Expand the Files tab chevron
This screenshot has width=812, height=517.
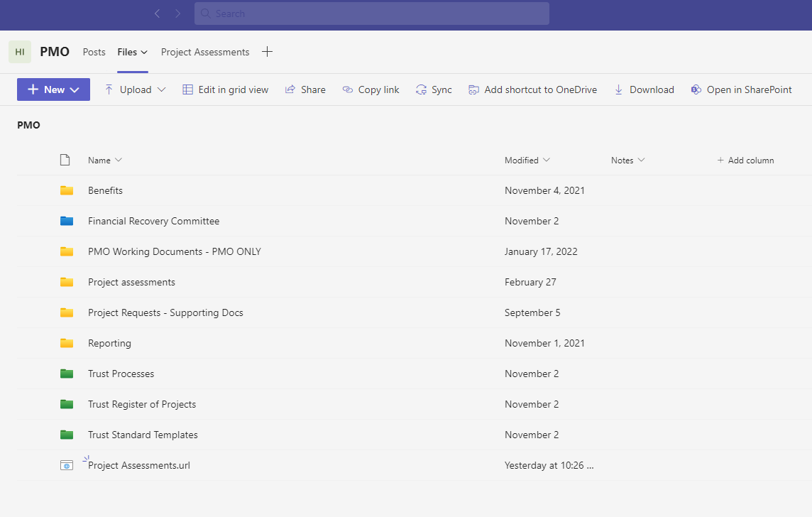click(144, 53)
